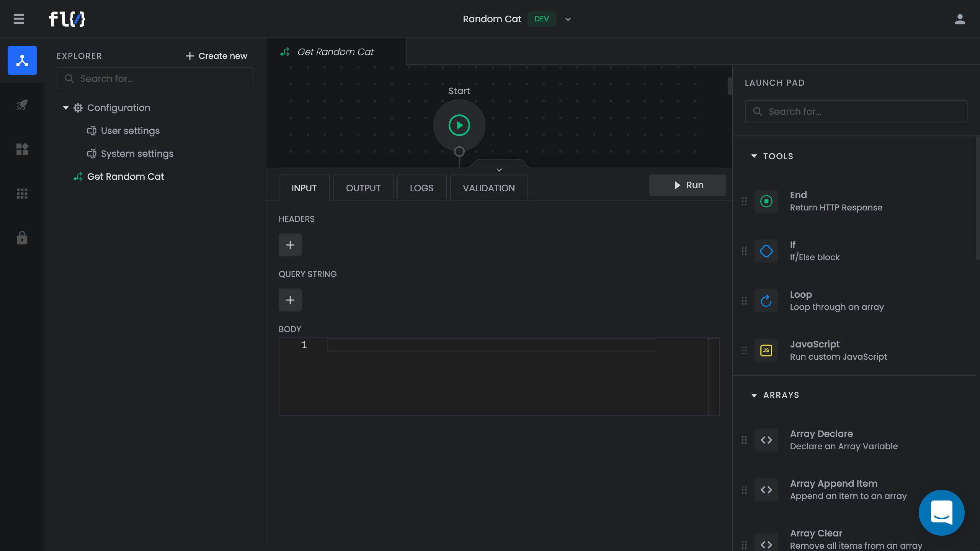
Task: Click the Start node play icon
Action: 459,126
